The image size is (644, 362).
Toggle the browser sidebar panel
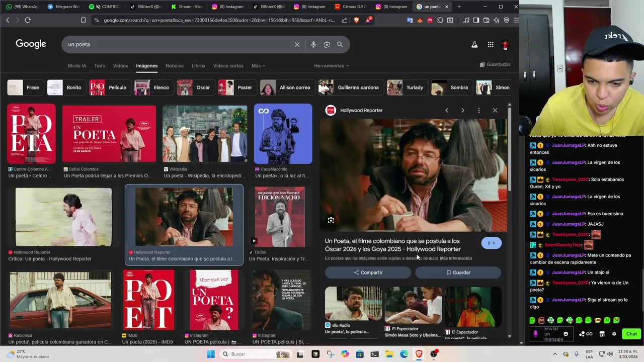point(476,20)
